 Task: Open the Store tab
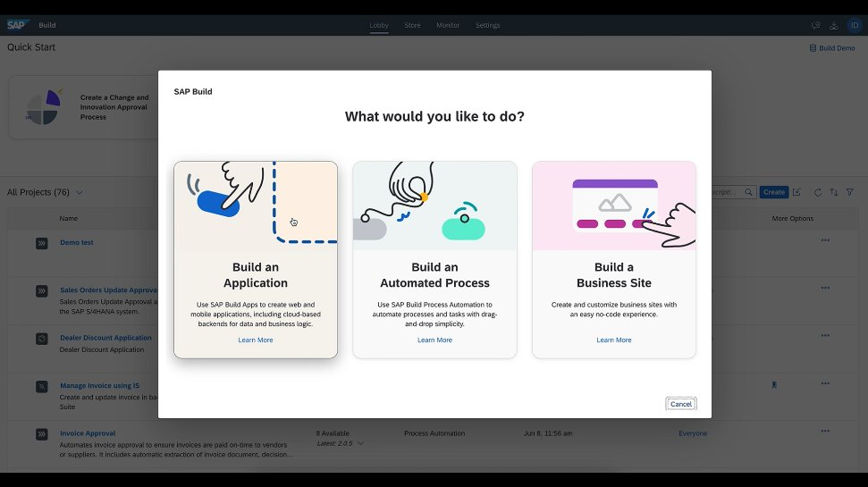coord(412,25)
